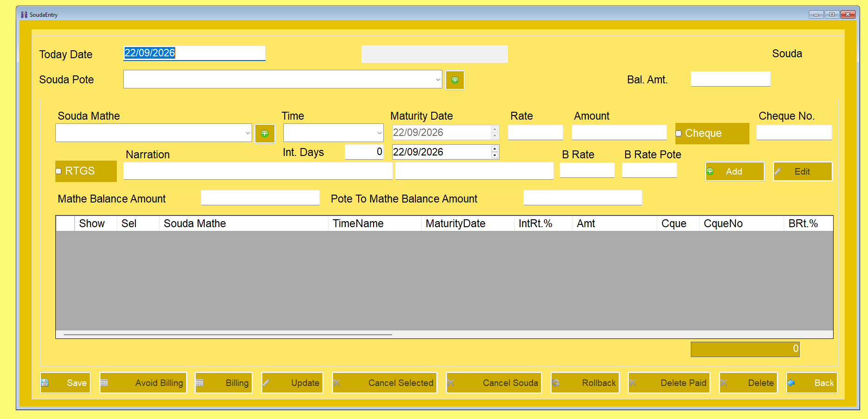Click the B Rate input field
This screenshot has height=419, width=868.
[587, 170]
